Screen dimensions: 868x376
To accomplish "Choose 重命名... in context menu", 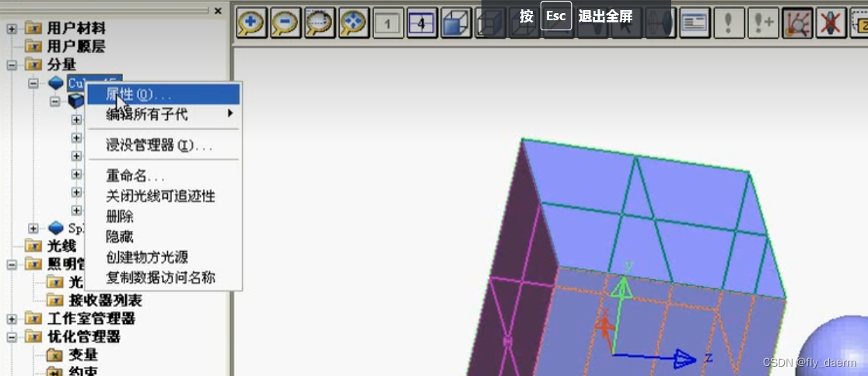I will (163, 176).
